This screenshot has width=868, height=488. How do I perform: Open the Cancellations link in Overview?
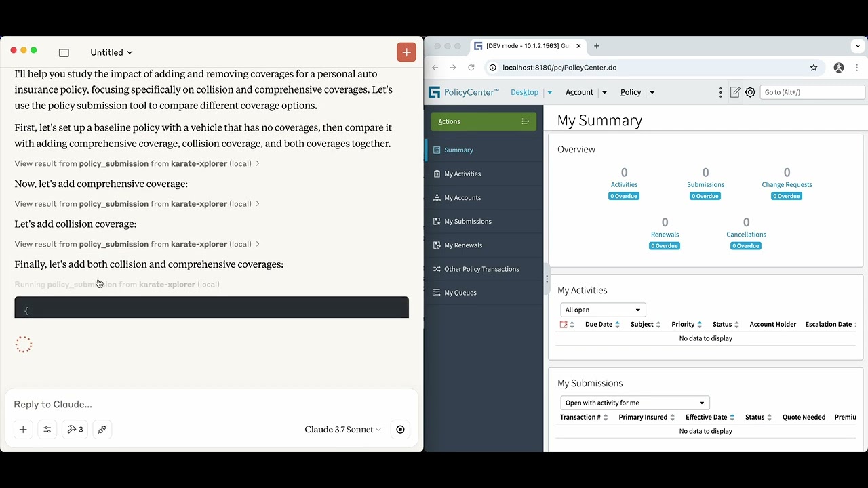click(746, 235)
